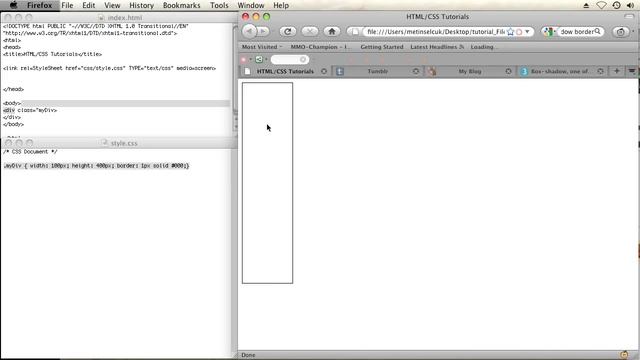
Task: Open the Latest Headlines feed bookmark
Action: [437, 47]
